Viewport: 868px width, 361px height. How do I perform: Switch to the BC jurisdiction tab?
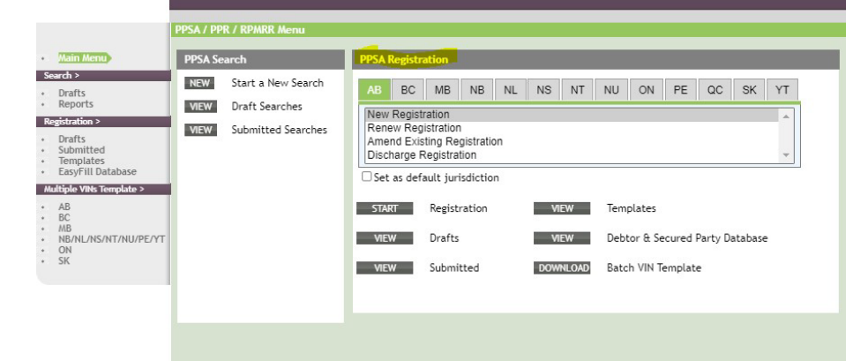[408, 90]
